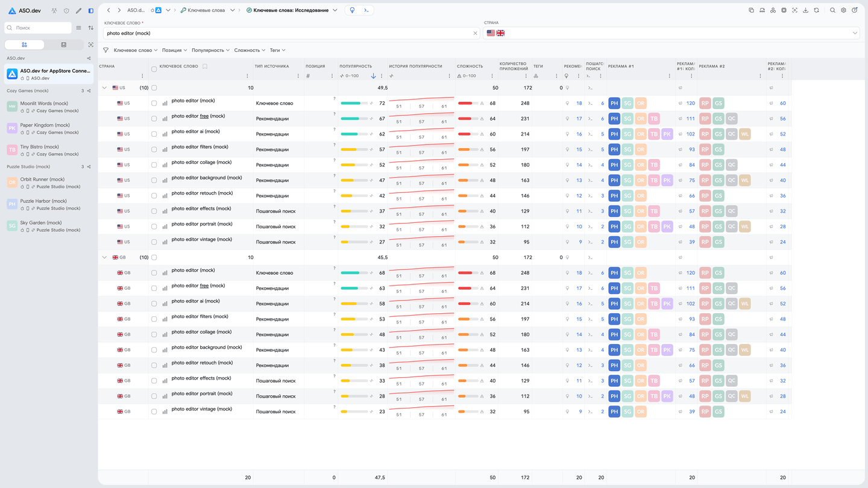Tick the checkbox for GB photo editor vintage

point(154,411)
